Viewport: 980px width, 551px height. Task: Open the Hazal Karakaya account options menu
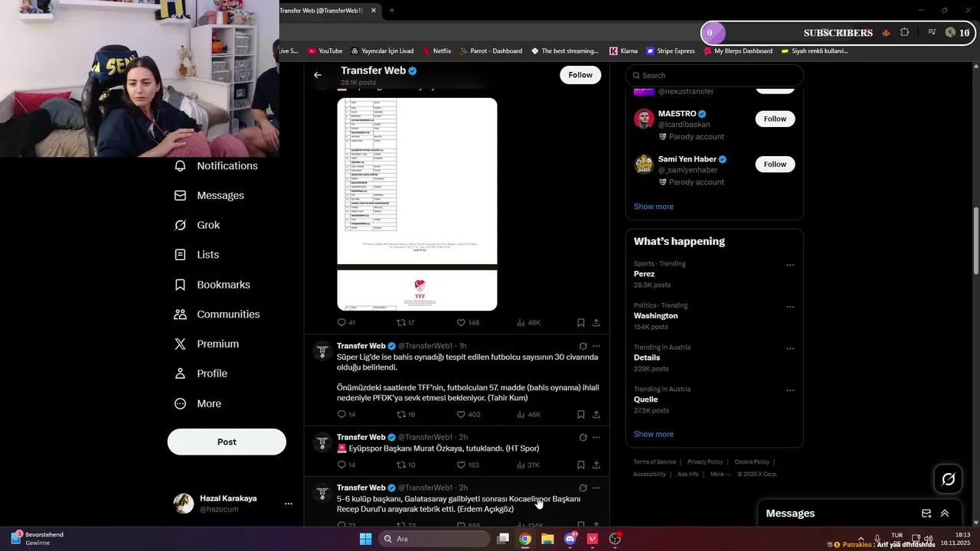coord(289,504)
